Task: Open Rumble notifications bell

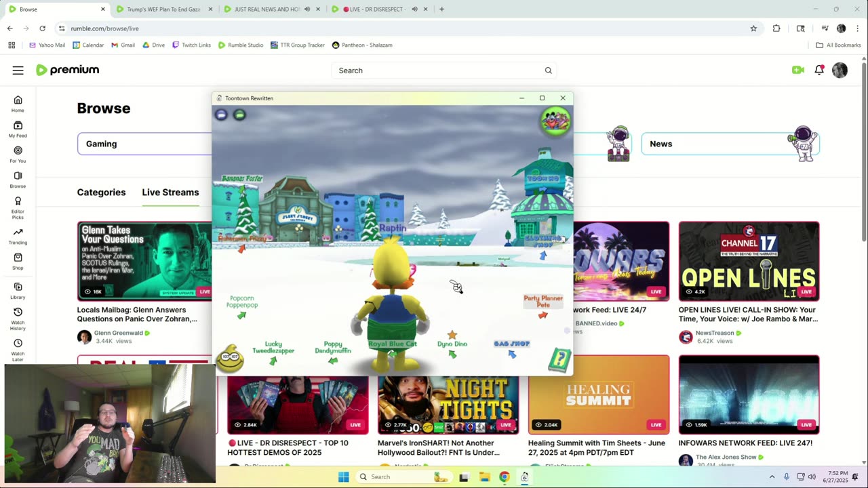Action: click(819, 70)
